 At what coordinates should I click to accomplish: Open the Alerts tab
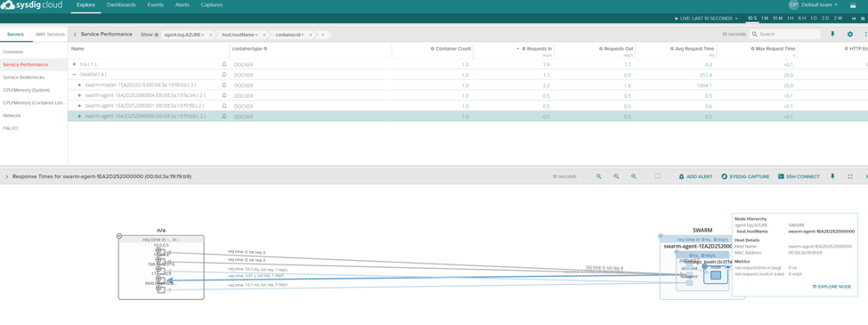pyautogui.click(x=182, y=5)
